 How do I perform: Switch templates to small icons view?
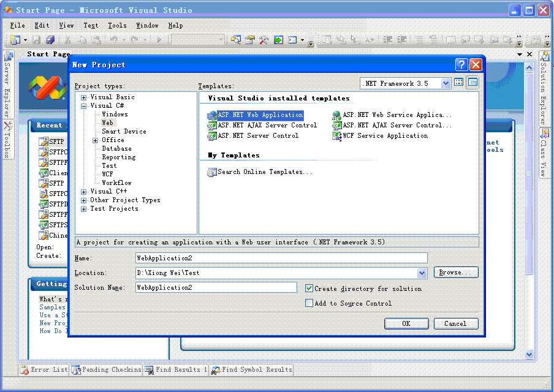pos(472,83)
